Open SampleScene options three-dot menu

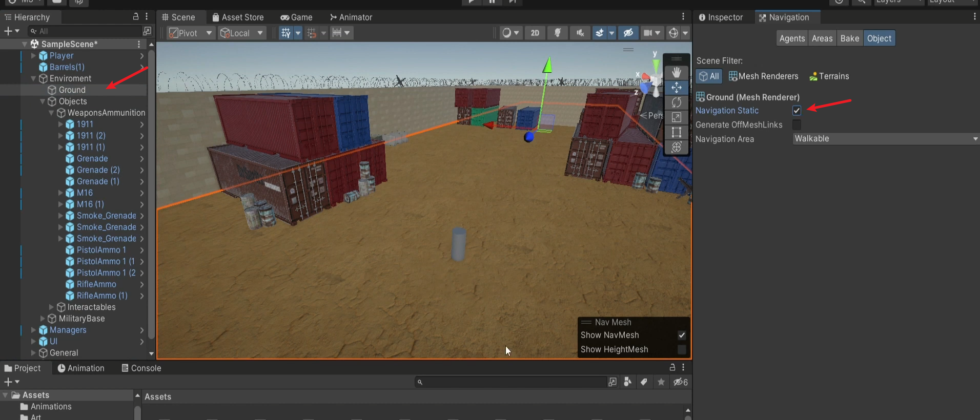tap(139, 44)
